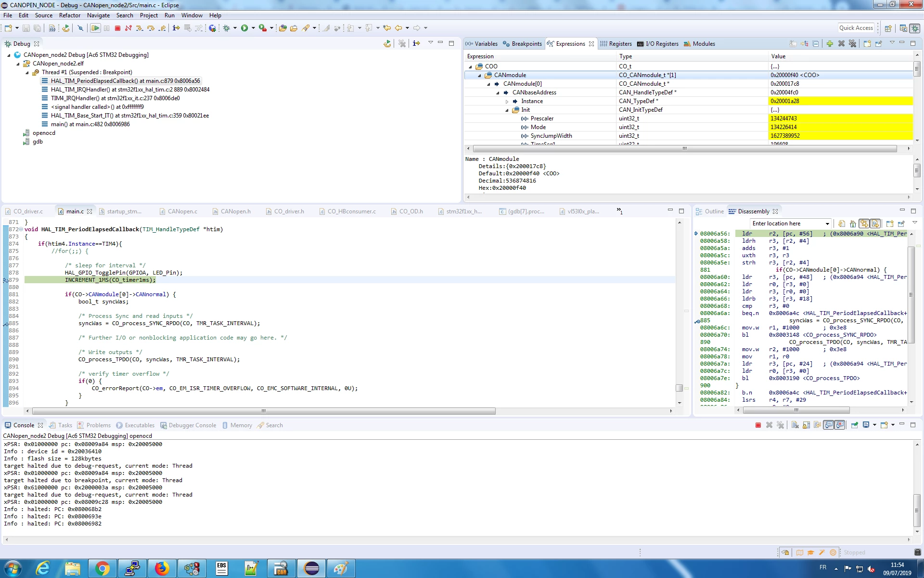The height and width of the screenshot is (578, 924).
Task: Open the Refactor menu
Action: pos(69,15)
